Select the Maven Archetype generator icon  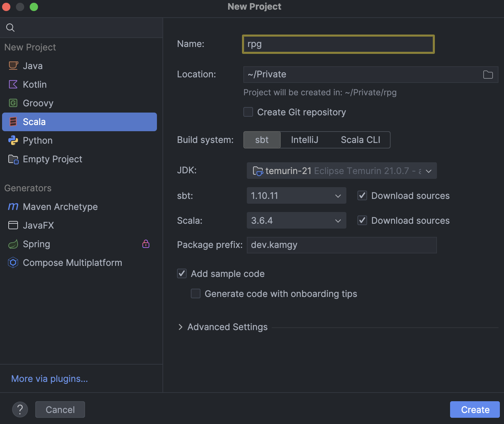tap(13, 206)
